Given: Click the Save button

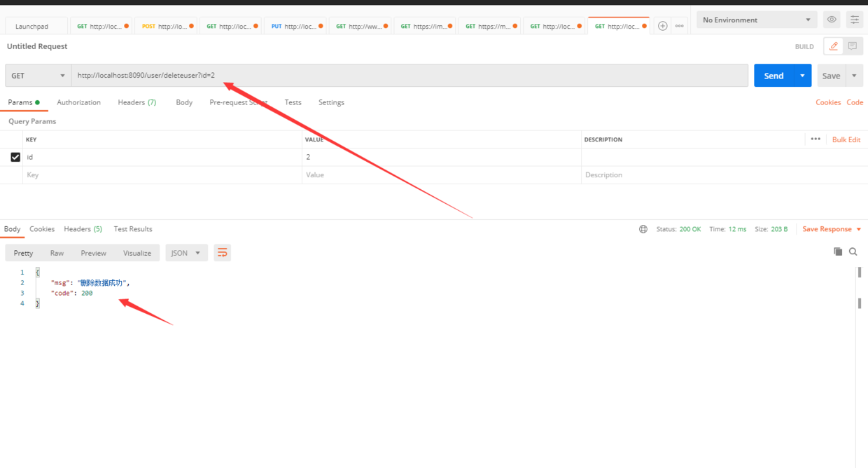Looking at the screenshot, I should tap(831, 76).
